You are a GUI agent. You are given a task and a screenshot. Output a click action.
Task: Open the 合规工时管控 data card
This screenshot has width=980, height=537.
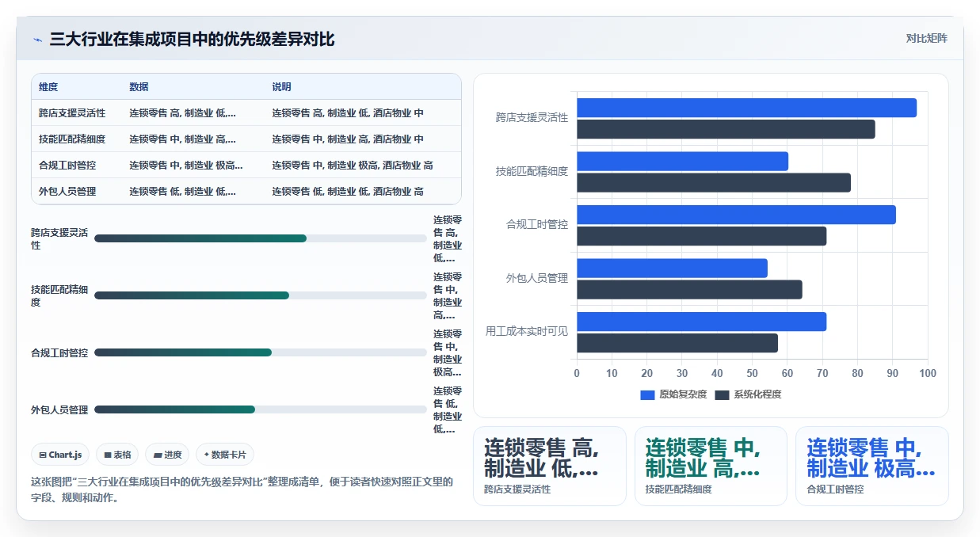click(872, 466)
